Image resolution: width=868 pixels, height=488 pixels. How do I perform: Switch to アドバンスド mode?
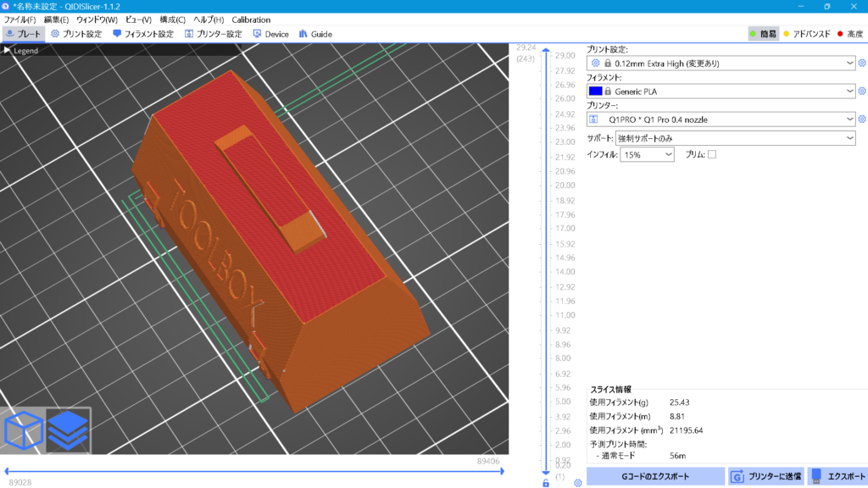[804, 34]
